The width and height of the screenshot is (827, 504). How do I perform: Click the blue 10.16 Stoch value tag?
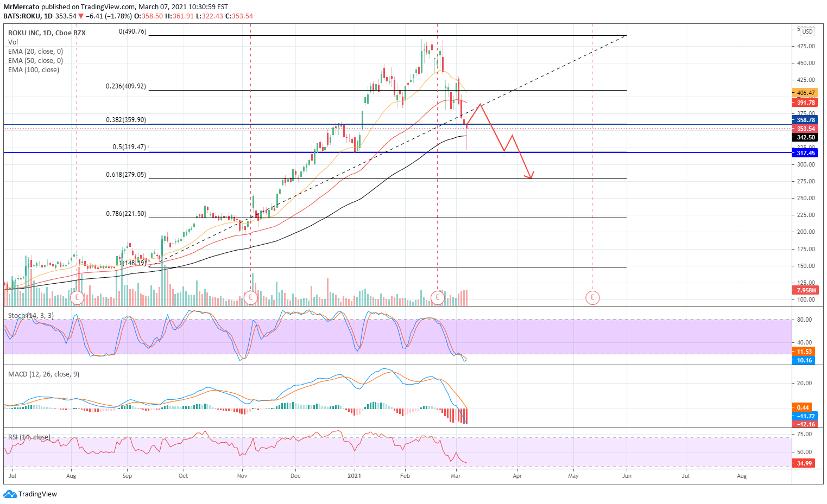804,360
